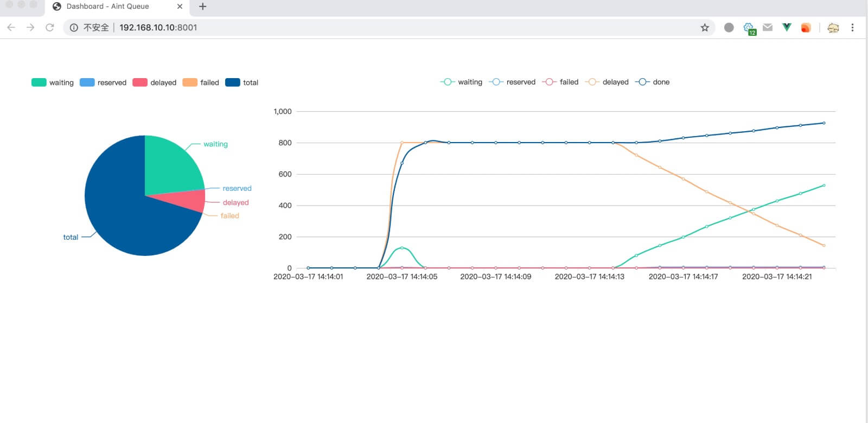
Task: Hide the total slice via pie legend
Action: point(241,82)
